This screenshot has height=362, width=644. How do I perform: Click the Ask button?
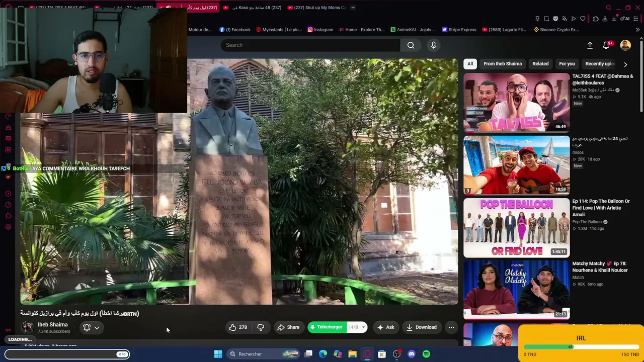(x=385, y=327)
